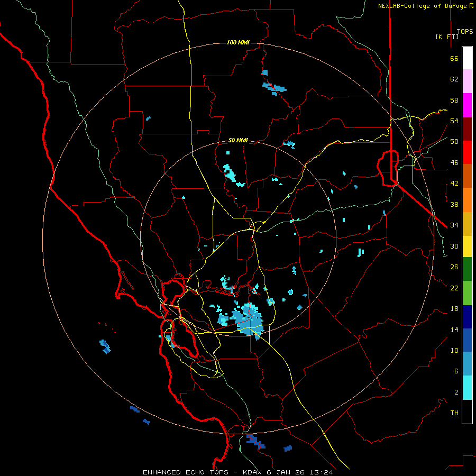Click the bright red swatch near 50
This screenshot has height=476, width=476.
pos(467,153)
